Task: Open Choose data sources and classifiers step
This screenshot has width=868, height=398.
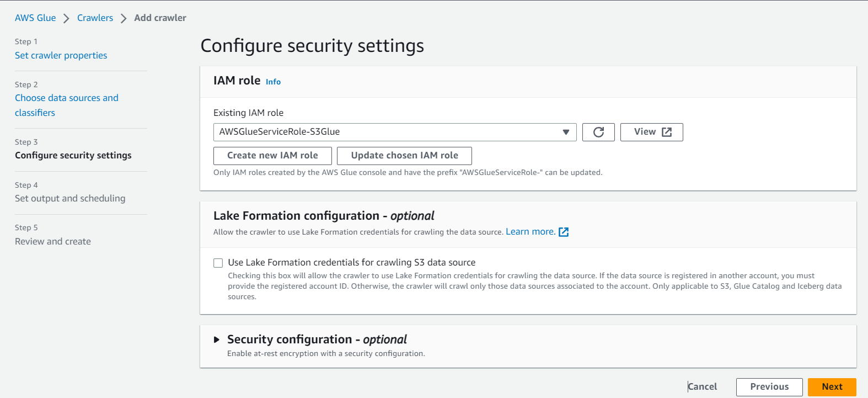Action: click(x=67, y=105)
